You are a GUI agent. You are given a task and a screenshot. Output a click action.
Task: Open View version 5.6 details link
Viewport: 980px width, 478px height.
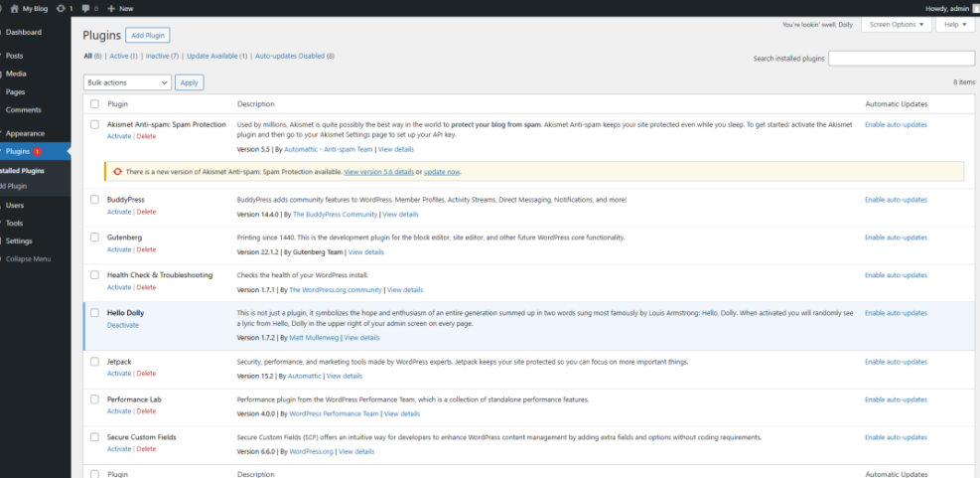coord(378,172)
